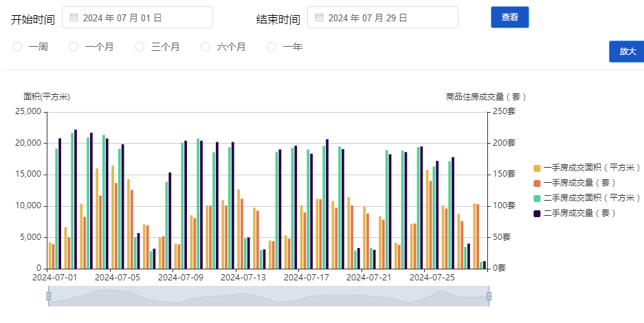
Task: Click the 查看 button
Action: click(510, 17)
